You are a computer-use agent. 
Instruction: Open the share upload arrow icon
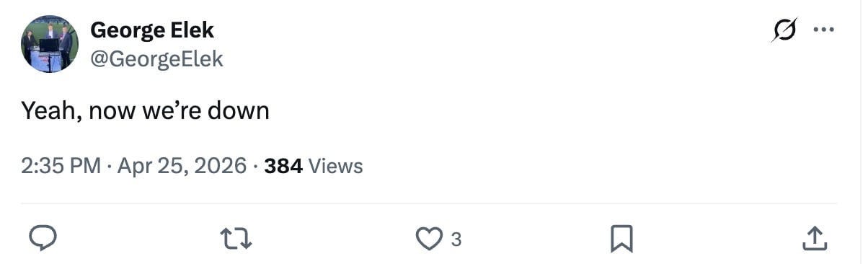813,239
